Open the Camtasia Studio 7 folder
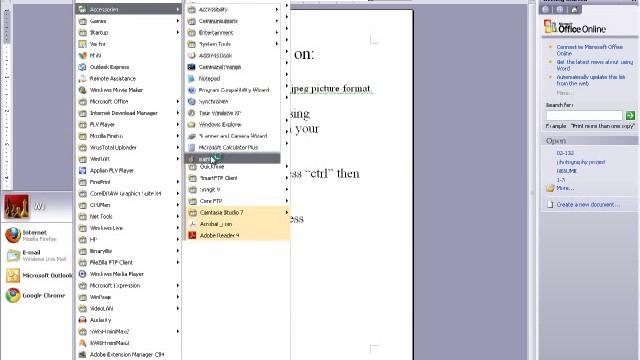Screen dimensions: 640x360 238,212
